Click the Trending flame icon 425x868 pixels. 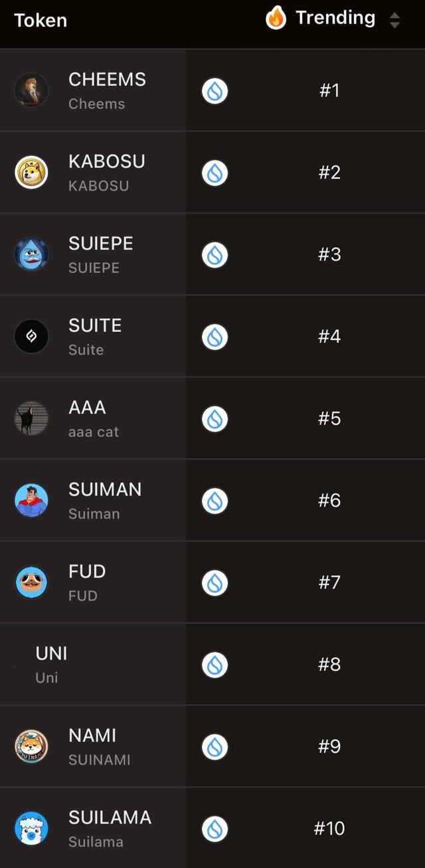[276, 18]
